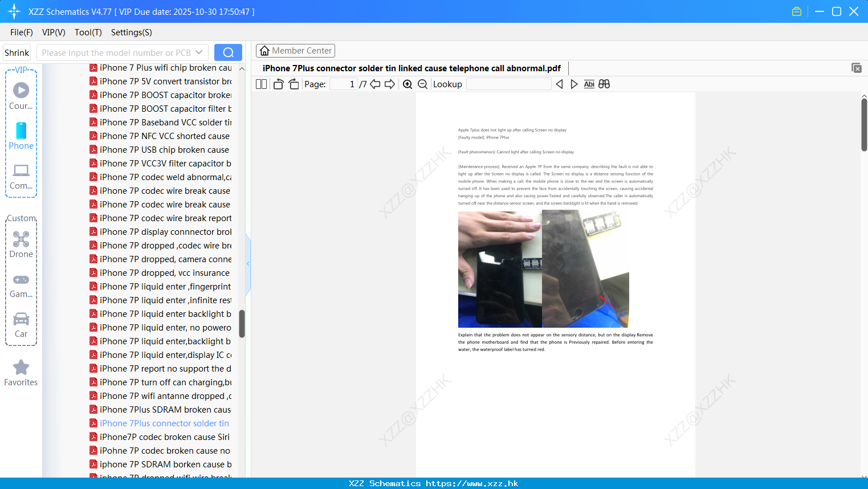Open iPhone 7P dropped, vcc insurance file
This screenshot has height=489, width=868.
pos(160,273)
